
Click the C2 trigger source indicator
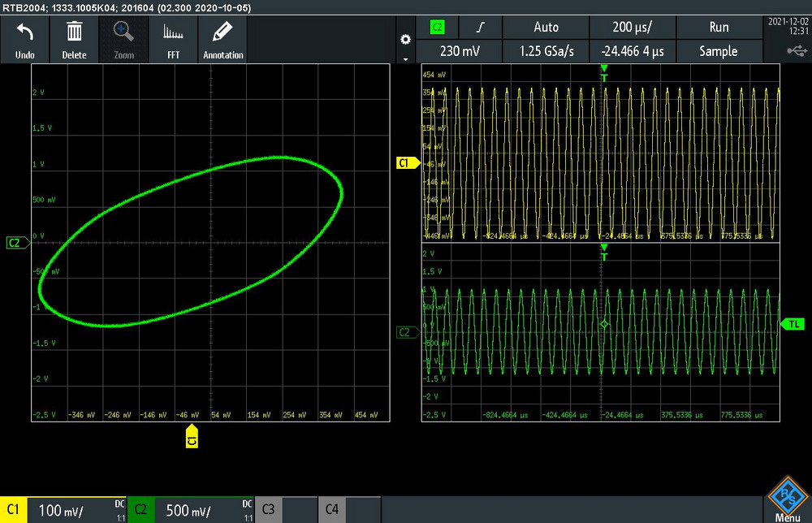[437, 28]
